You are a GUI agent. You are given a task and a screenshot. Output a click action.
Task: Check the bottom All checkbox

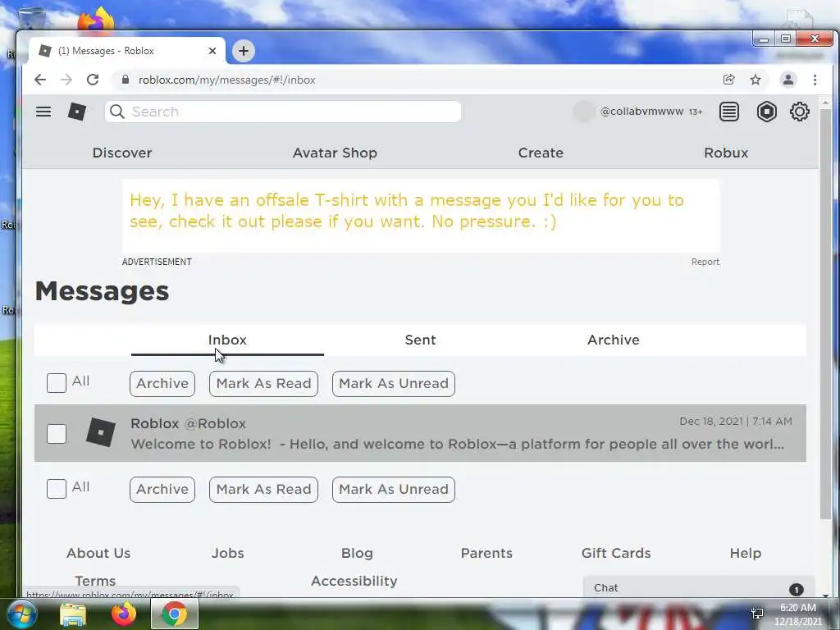[57, 489]
